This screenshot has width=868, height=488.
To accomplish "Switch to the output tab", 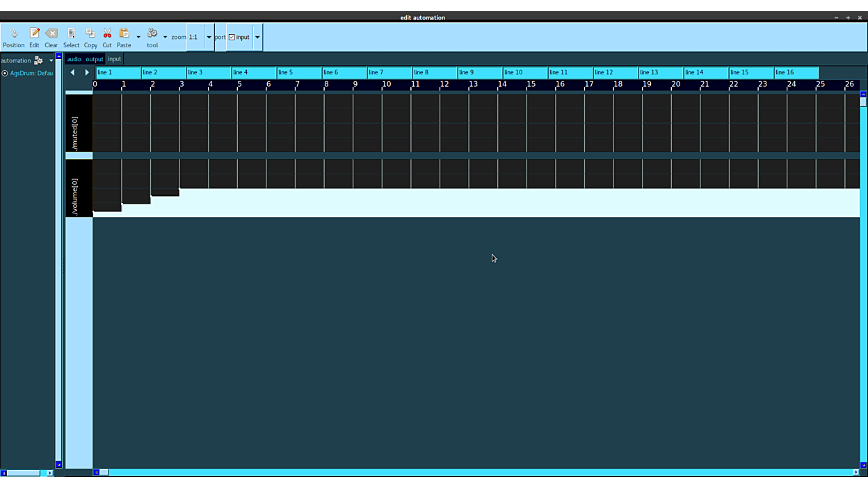I will [95, 59].
